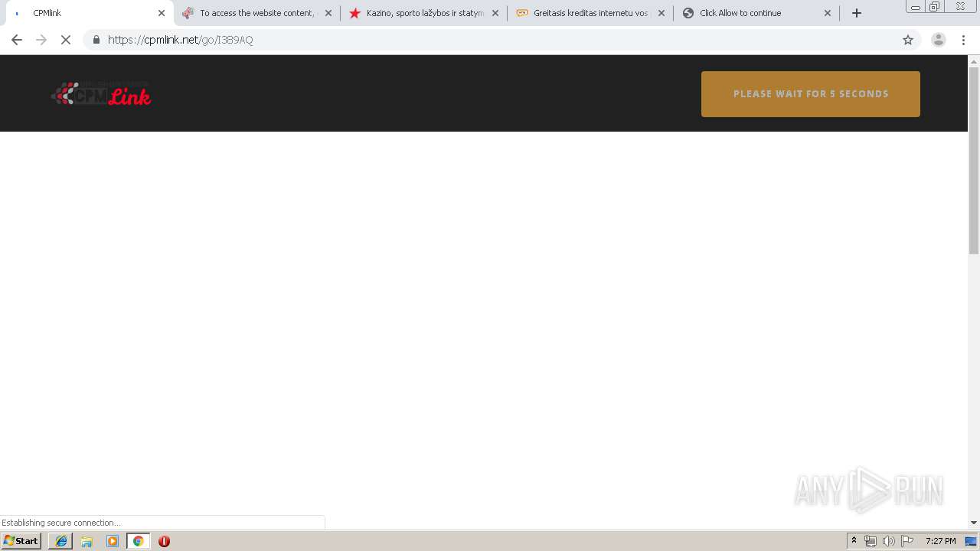Open the Chrome profile avatar
The height and width of the screenshot is (551, 980).
pyautogui.click(x=939, y=40)
